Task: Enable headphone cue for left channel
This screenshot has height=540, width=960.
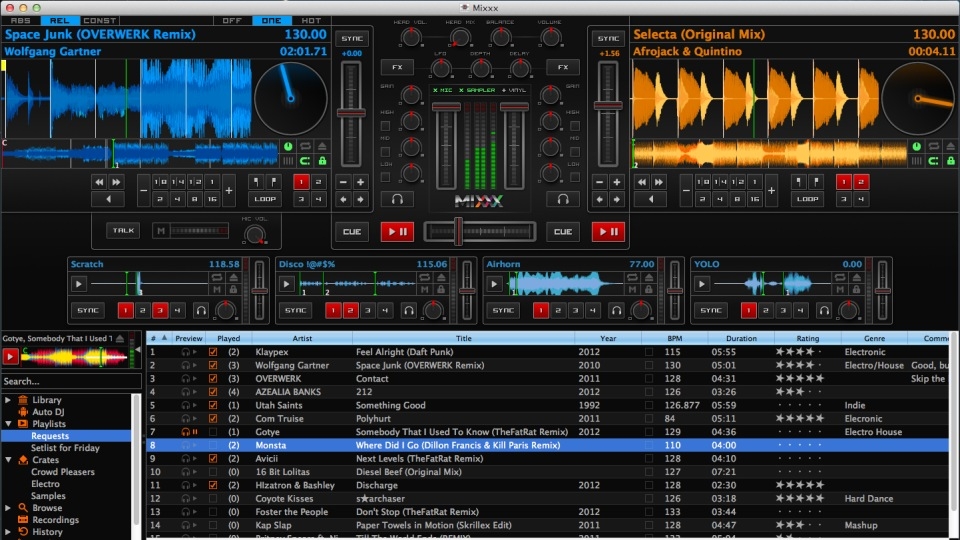Action: tap(397, 199)
